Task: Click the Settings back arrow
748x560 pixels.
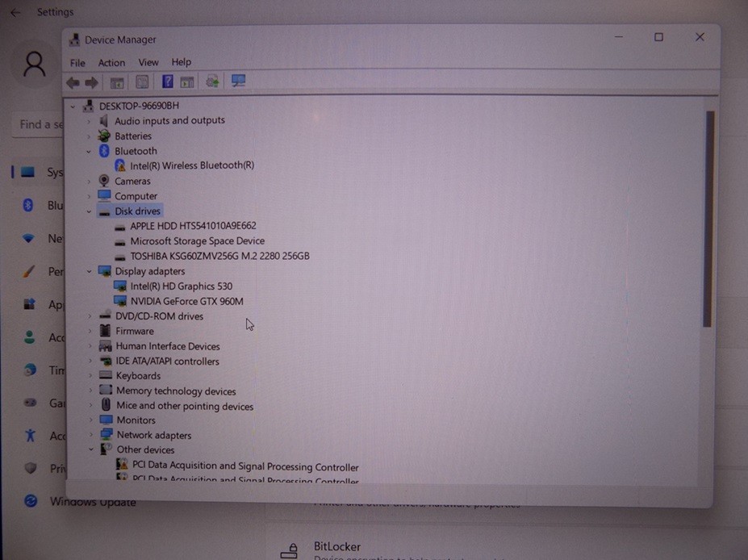Action: [x=16, y=13]
